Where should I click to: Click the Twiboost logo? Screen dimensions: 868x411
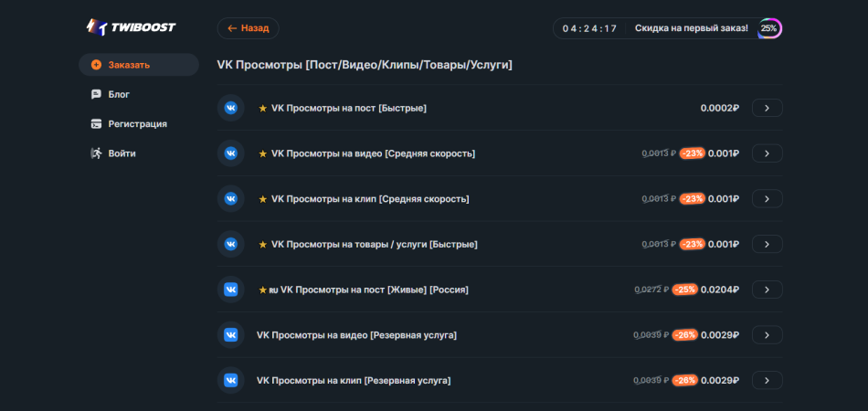132,27
